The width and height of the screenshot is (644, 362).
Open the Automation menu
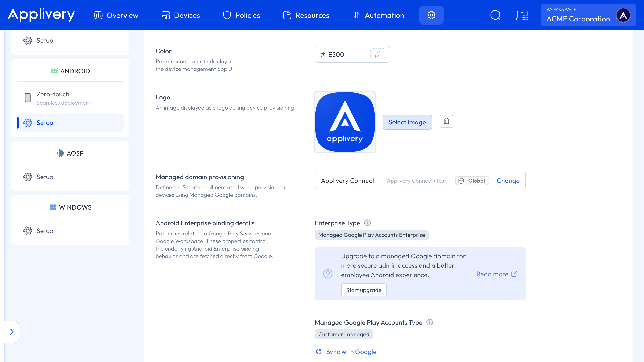[x=378, y=15]
